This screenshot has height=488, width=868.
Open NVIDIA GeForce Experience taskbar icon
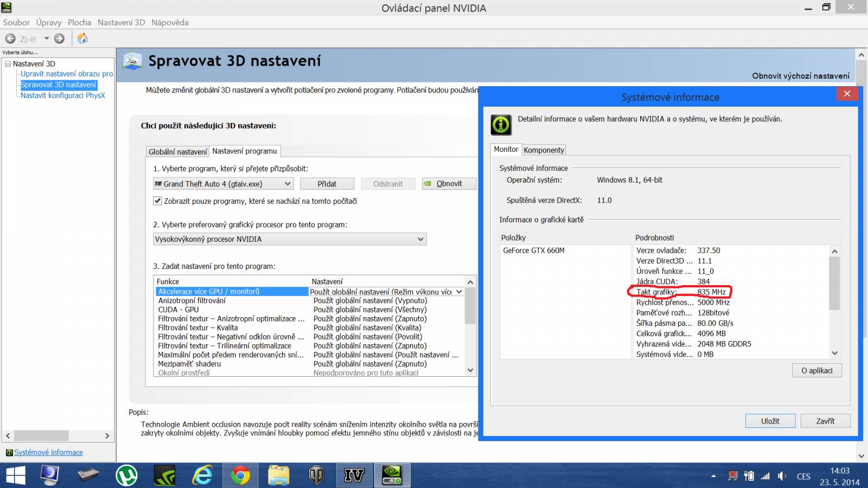(165, 476)
